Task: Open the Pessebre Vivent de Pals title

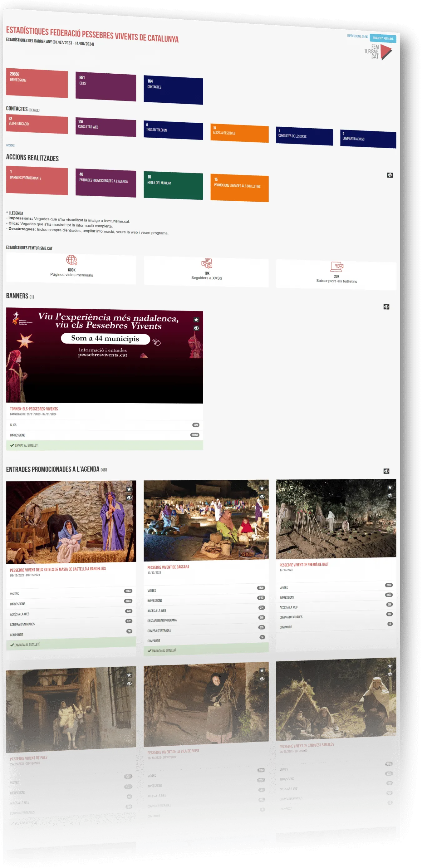Action: (x=29, y=758)
